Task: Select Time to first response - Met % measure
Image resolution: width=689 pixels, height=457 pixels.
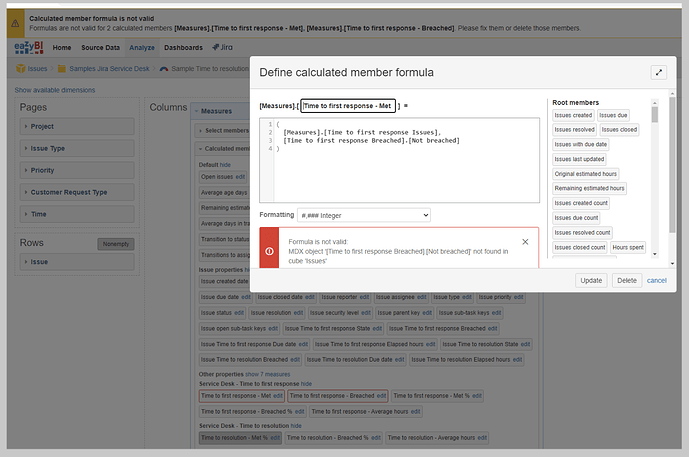Action: 432,396
